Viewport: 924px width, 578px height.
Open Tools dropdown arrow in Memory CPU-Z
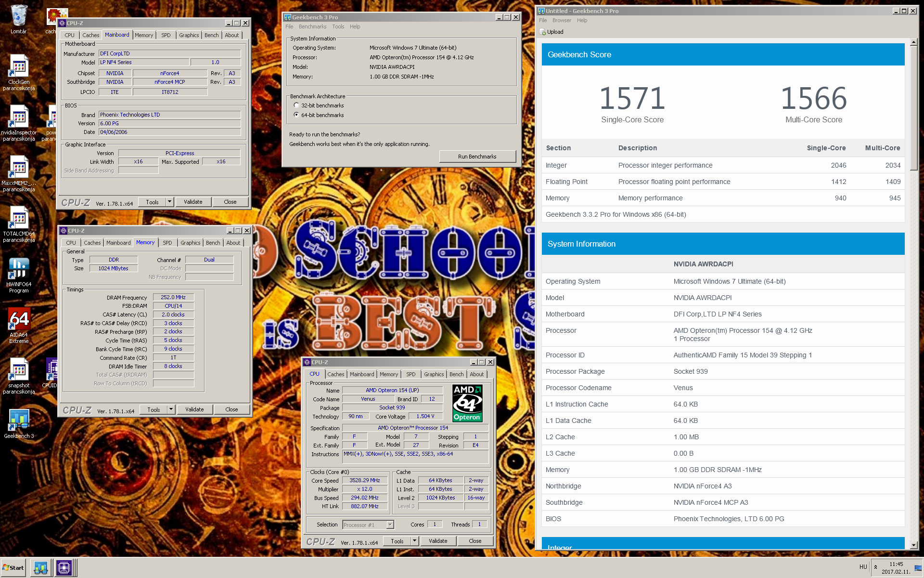(x=171, y=409)
